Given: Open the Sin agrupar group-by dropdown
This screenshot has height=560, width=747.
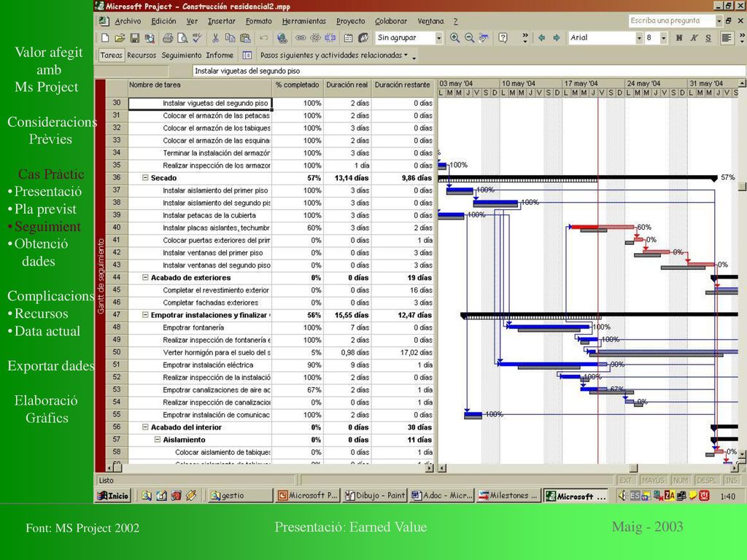Looking at the screenshot, I should (x=438, y=38).
